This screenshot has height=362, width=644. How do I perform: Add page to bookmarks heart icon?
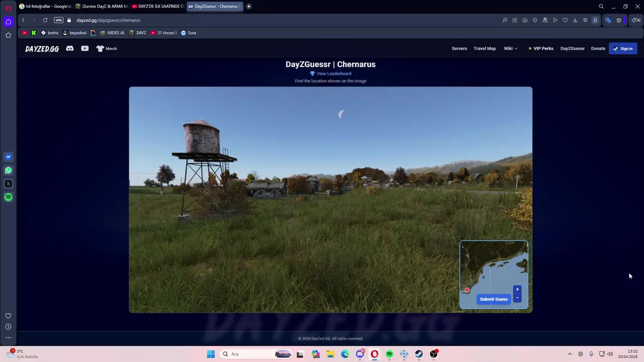click(x=565, y=20)
